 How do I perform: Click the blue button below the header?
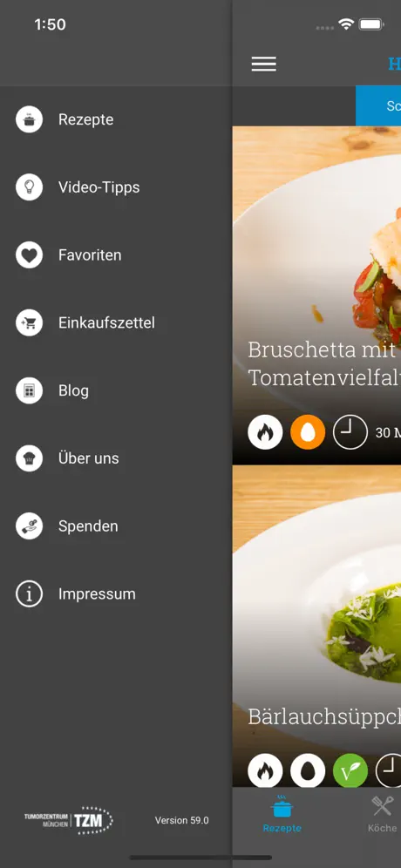pos(378,105)
